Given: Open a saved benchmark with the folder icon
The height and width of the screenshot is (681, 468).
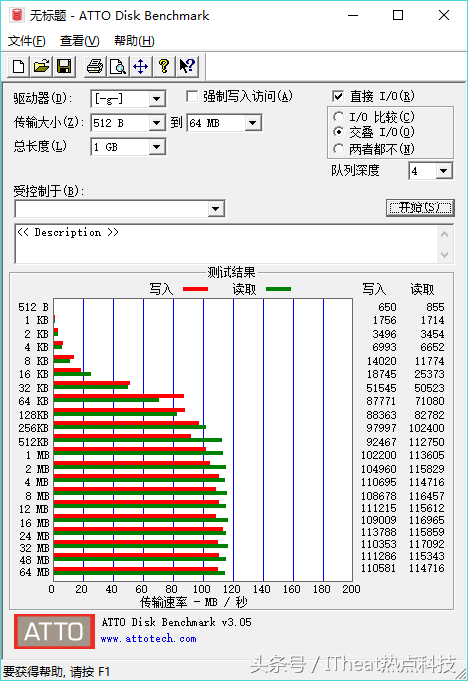Looking at the screenshot, I should [x=41, y=66].
